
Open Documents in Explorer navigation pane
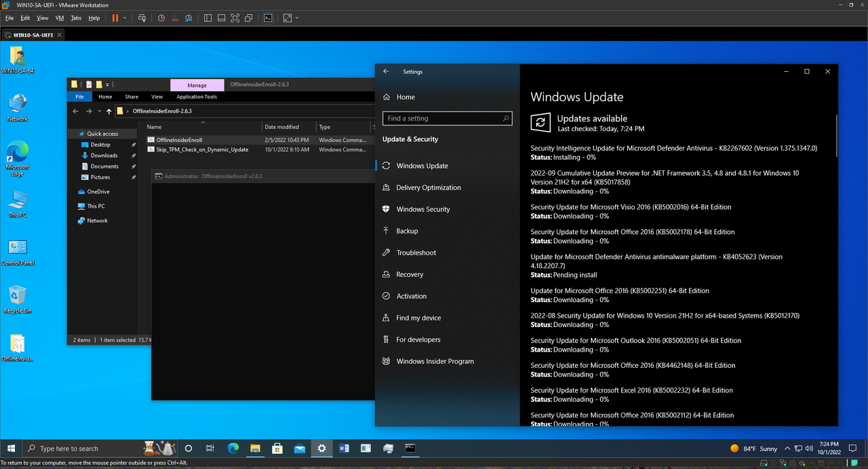[104, 166]
